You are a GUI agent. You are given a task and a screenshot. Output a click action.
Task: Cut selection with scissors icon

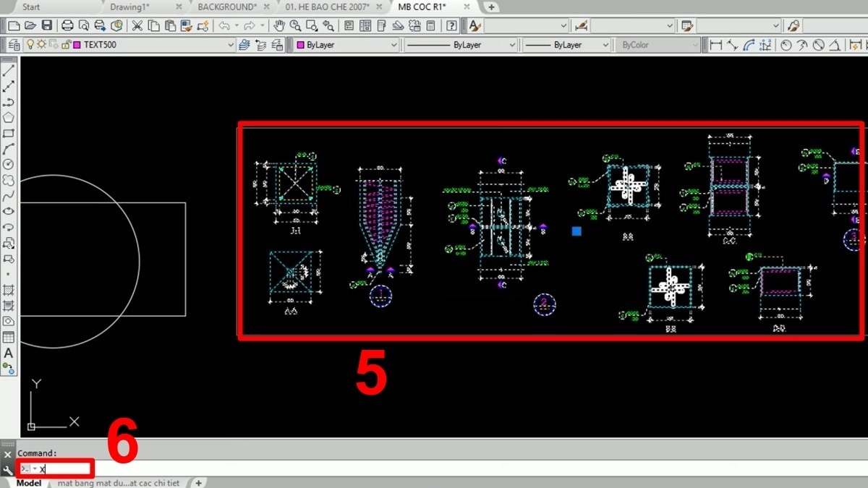tap(137, 26)
